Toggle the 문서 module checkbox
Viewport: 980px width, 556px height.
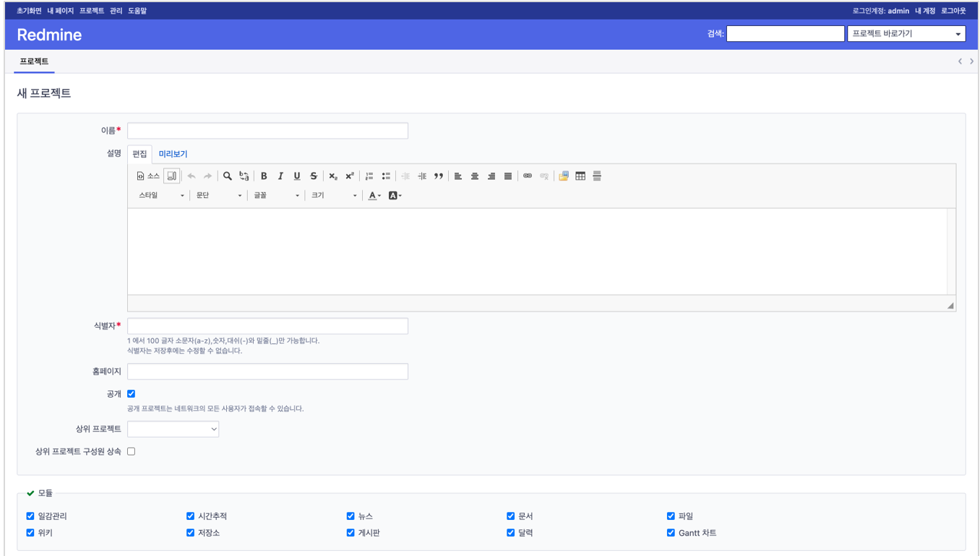pyautogui.click(x=511, y=516)
